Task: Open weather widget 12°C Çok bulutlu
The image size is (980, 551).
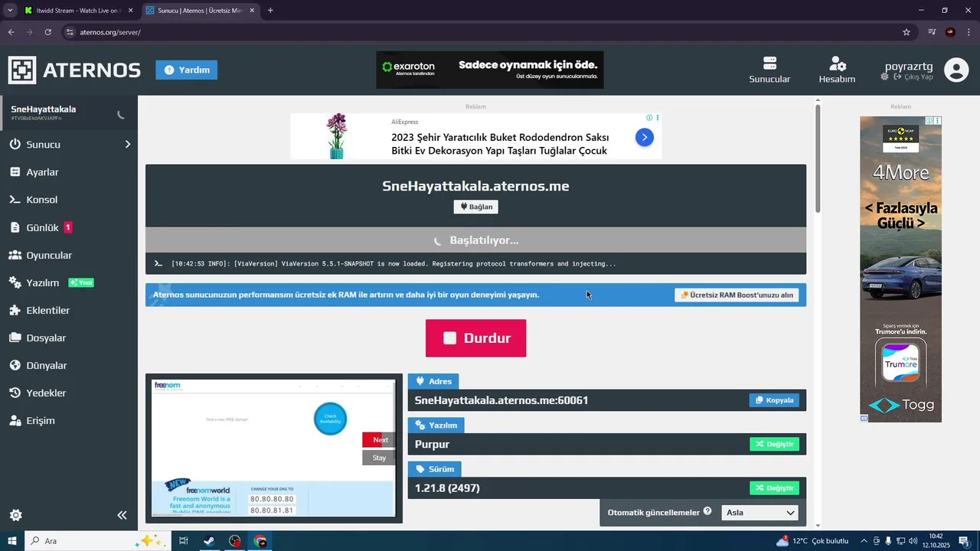Action: tap(812, 541)
